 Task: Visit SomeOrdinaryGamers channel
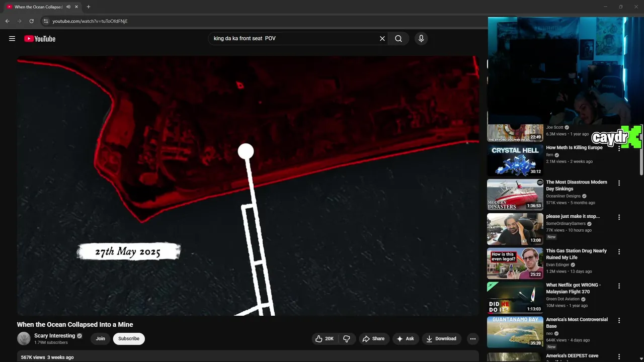pyautogui.click(x=566, y=224)
